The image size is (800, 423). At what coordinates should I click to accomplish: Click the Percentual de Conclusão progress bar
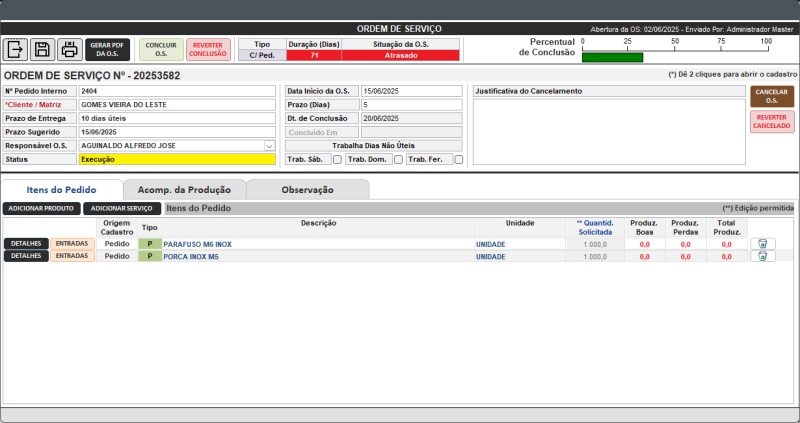click(x=674, y=56)
